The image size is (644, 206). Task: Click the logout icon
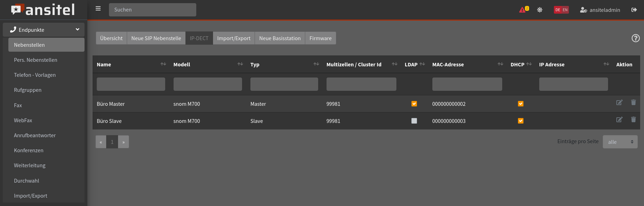(634, 10)
